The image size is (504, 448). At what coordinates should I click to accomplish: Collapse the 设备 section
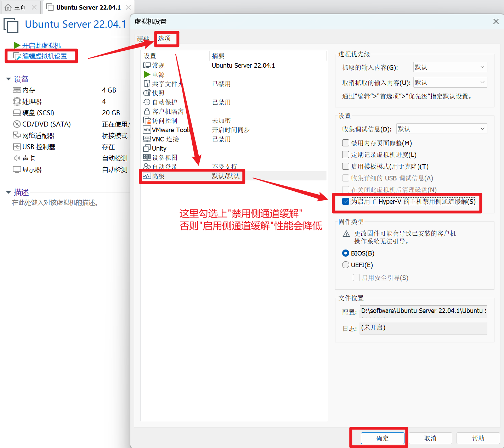[x=9, y=79]
